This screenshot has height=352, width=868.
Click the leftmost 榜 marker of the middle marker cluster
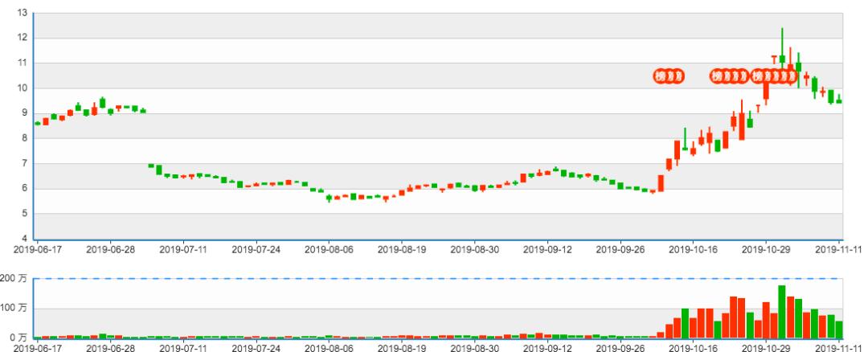click(717, 76)
